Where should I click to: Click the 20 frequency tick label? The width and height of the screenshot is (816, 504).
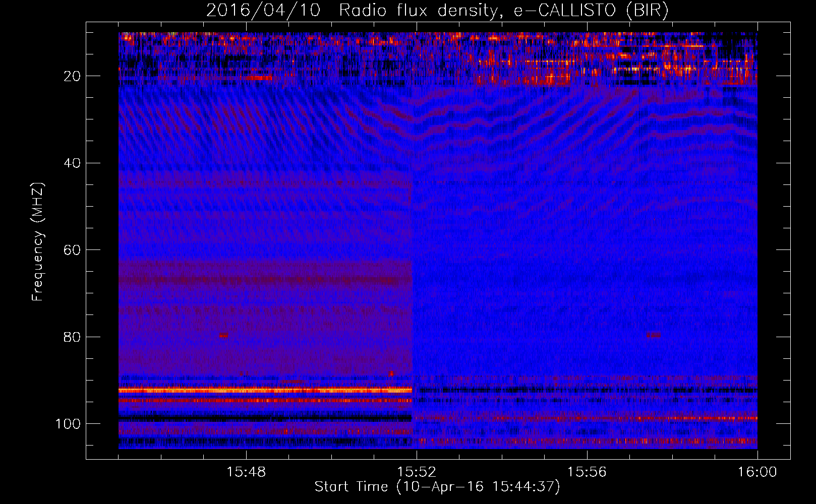click(x=72, y=76)
